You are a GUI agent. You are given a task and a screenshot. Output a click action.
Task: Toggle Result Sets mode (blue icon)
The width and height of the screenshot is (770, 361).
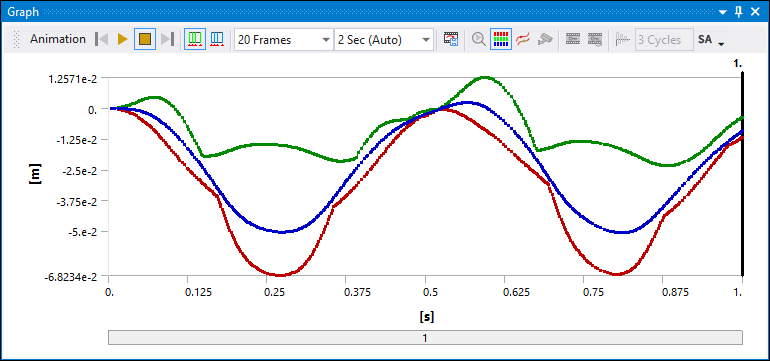tap(217, 39)
